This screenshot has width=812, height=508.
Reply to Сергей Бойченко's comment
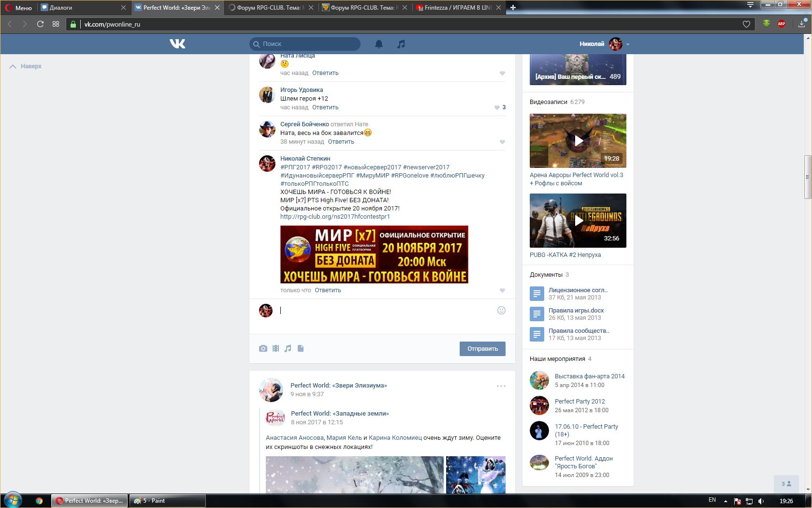[341, 142]
